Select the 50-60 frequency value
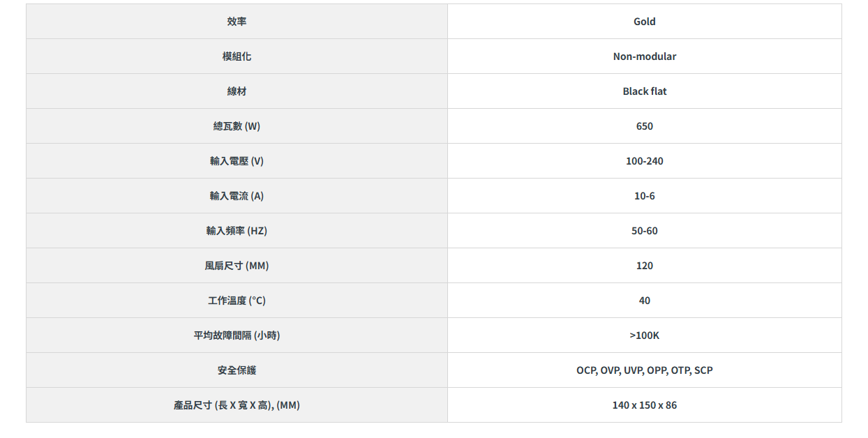Image resolution: width=868 pixels, height=438 pixels. point(644,231)
